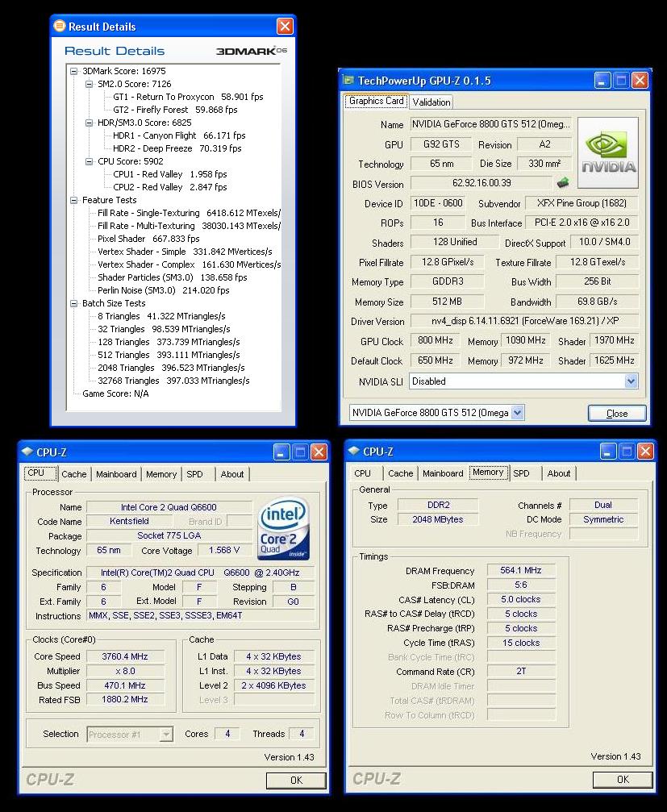Click the Rated FSB value 1880.2 MHz
This screenshot has height=812, width=667.
(125, 699)
